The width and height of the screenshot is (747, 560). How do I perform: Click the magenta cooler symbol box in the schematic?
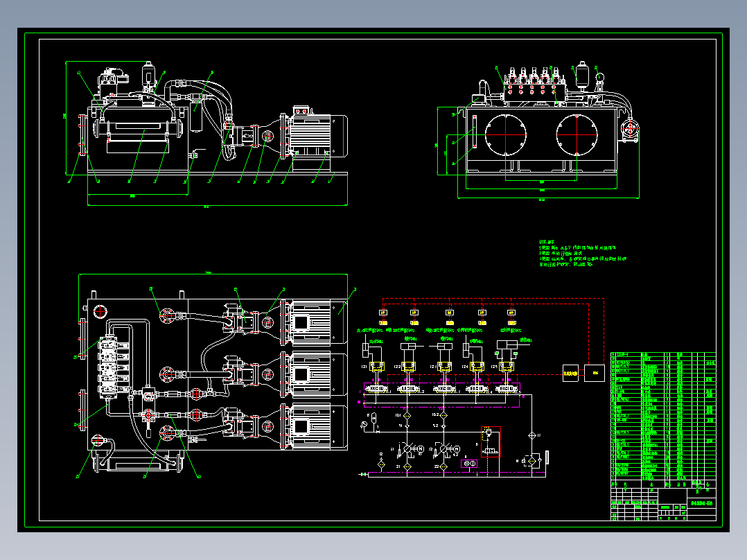point(469,463)
